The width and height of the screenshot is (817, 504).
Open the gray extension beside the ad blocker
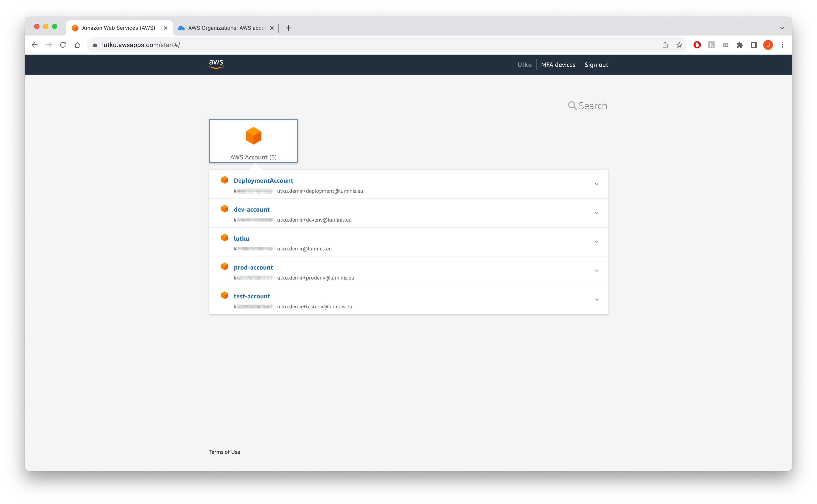tap(711, 45)
